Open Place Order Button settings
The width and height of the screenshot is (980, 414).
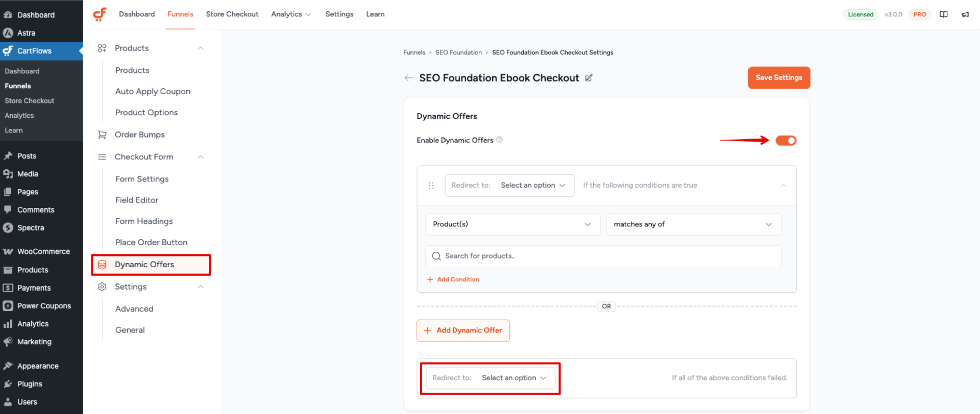(151, 243)
